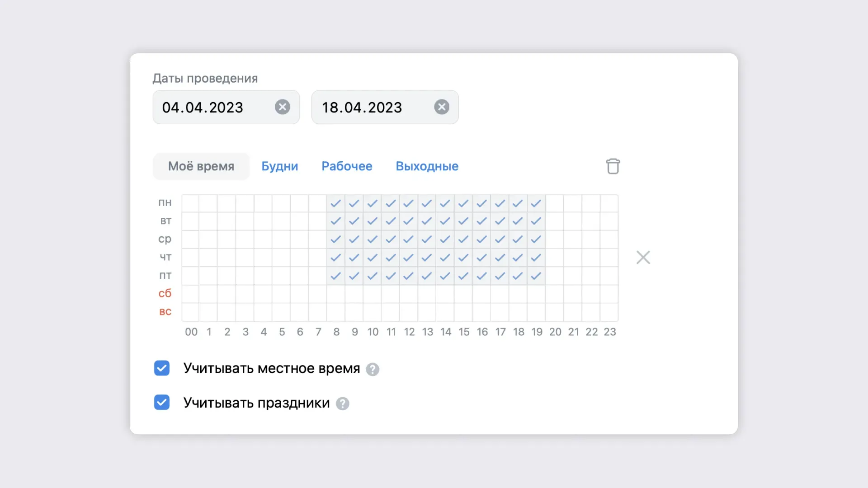This screenshot has height=488, width=868.
Task: Check the Sunday 00 hour cell
Action: (x=190, y=312)
